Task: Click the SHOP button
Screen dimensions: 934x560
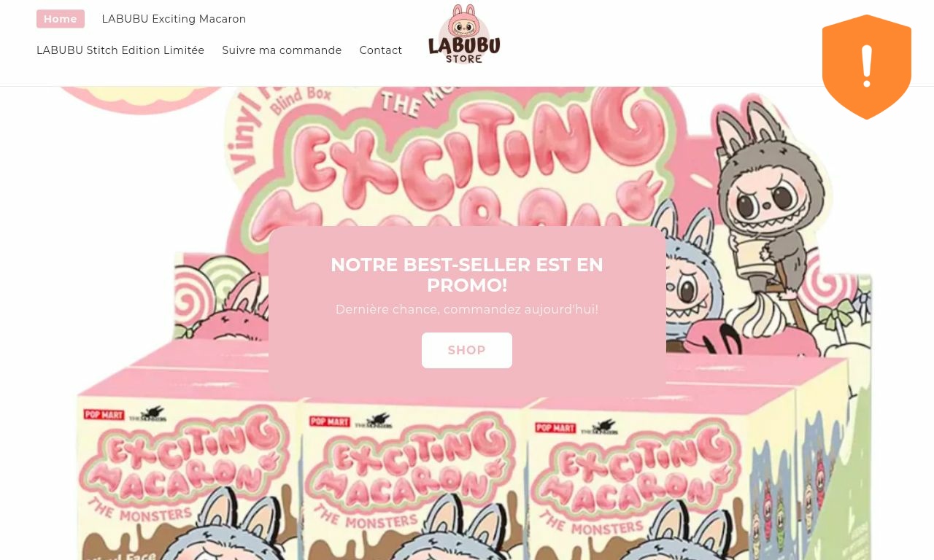Action: pos(467,350)
